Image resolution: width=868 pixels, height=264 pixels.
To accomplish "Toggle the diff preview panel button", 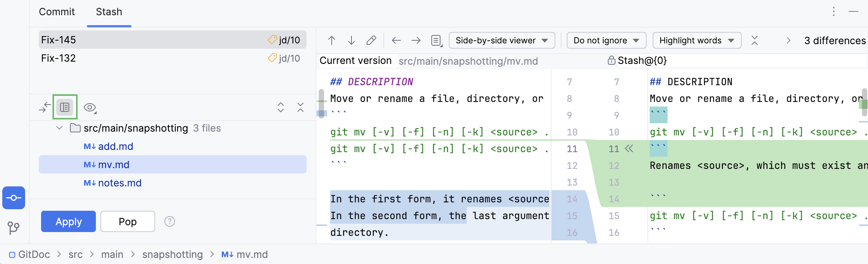I will pos(65,107).
